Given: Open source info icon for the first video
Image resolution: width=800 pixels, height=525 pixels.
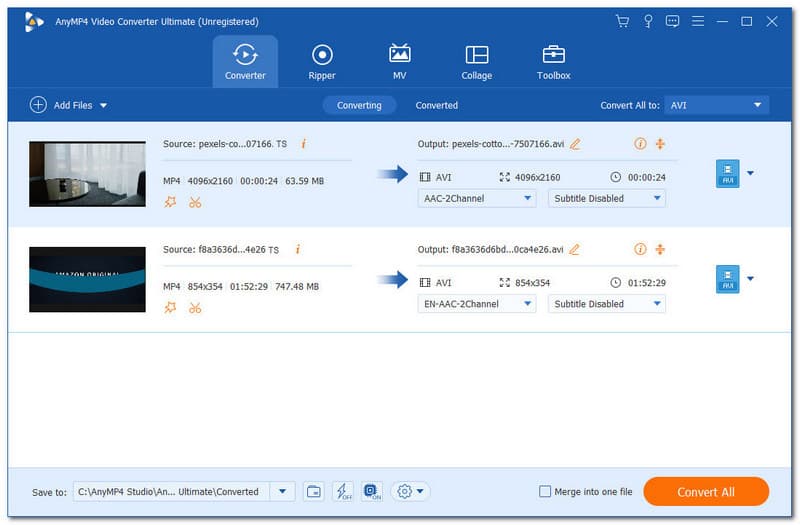Looking at the screenshot, I should point(303,144).
